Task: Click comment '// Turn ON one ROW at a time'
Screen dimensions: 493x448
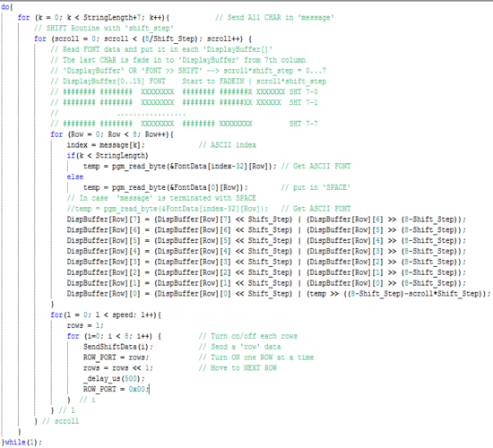Action: (x=256, y=358)
